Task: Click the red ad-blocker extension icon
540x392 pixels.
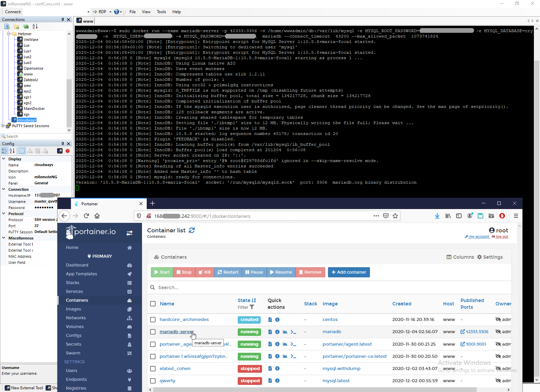Action: 502,216
